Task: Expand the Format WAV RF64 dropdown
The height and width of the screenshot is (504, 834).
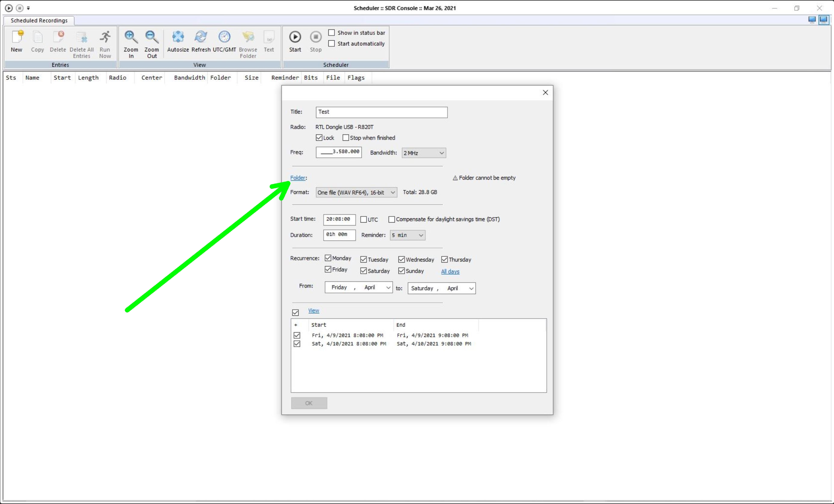Action: [356, 192]
